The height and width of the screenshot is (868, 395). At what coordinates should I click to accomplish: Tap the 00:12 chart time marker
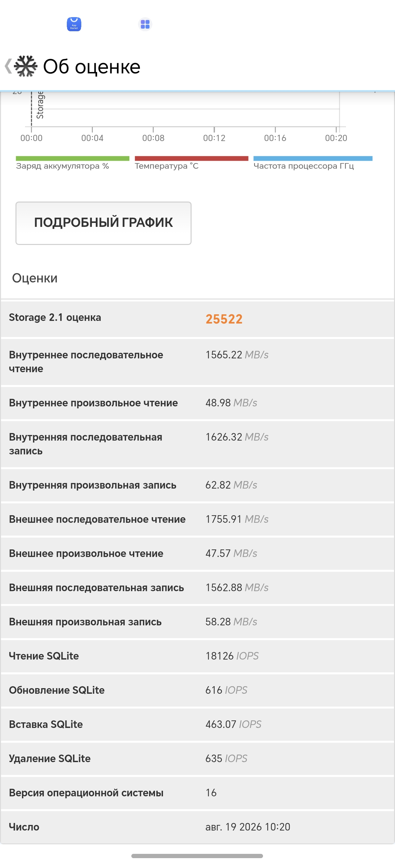pyautogui.click(x=214, y=138)
